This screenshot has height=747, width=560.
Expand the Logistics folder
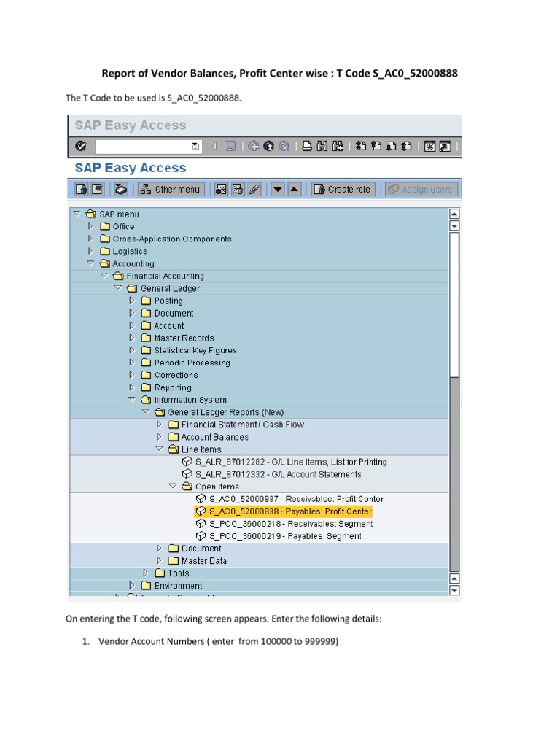pos(90,251)
